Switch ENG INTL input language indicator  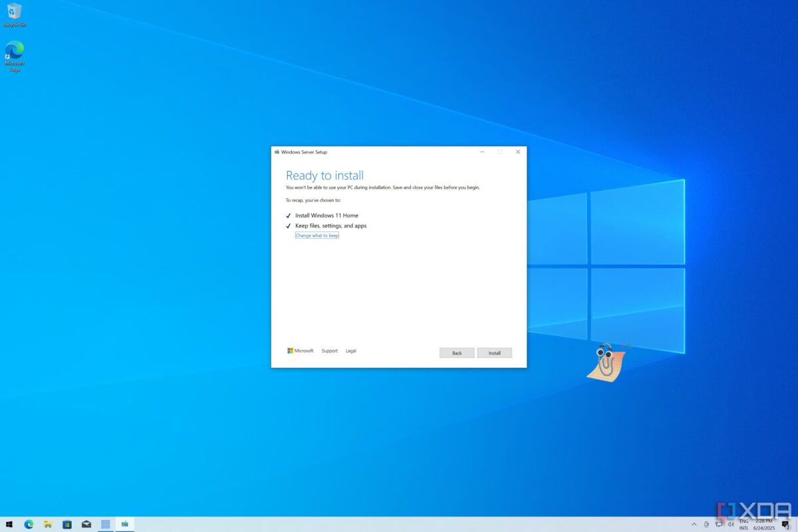(x=743, y=525)
